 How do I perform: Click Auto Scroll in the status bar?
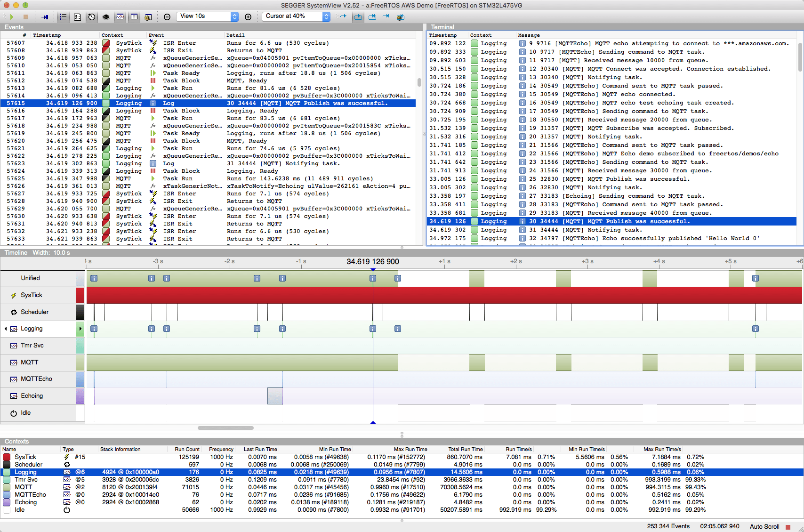tap(764, 526)
